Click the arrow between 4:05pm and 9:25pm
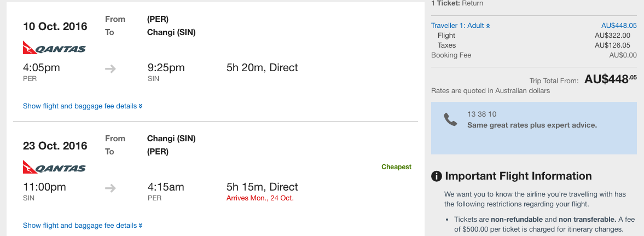This screenshot has width=644, height=236. tap(110, 68)
